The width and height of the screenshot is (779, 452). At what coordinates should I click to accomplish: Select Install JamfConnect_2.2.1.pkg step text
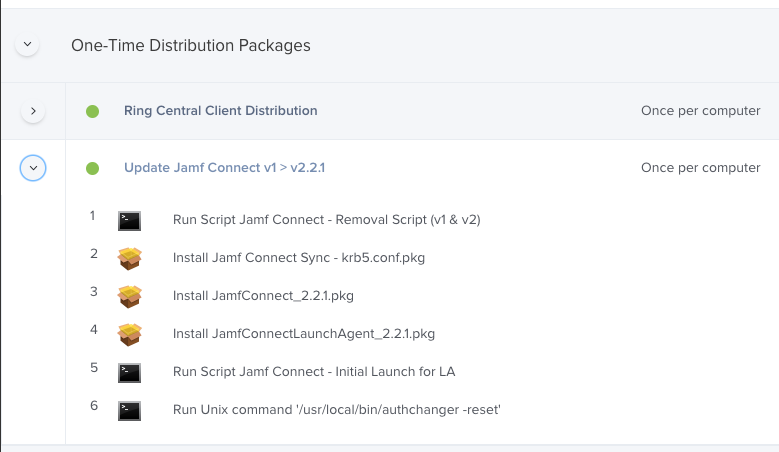coord(263,296)
